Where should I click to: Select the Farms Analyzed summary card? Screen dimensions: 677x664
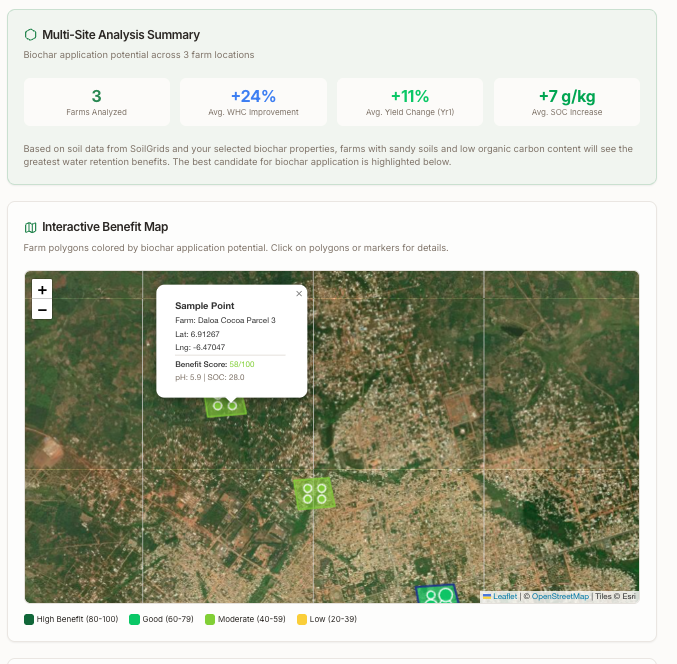point(97,102)
